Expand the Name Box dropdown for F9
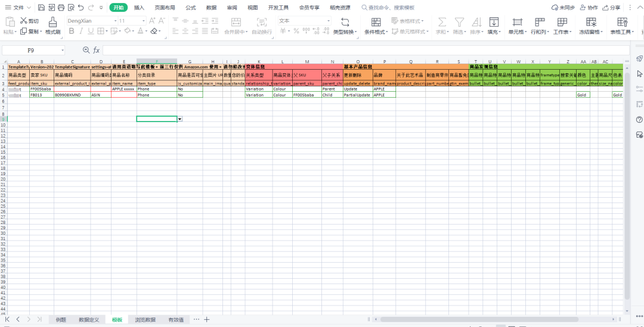The image size is (644, 327). coord(63,50)
